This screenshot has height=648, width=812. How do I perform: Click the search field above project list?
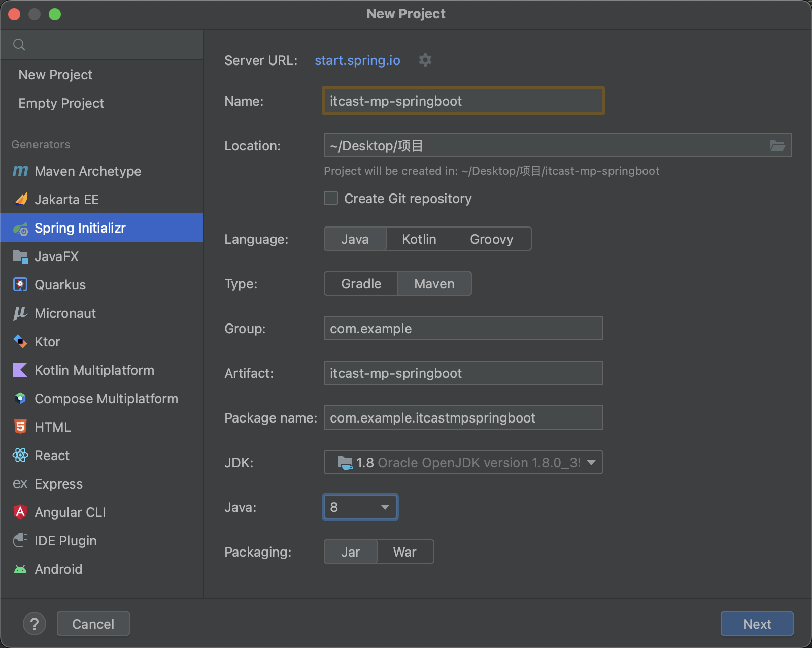point(107,45)
